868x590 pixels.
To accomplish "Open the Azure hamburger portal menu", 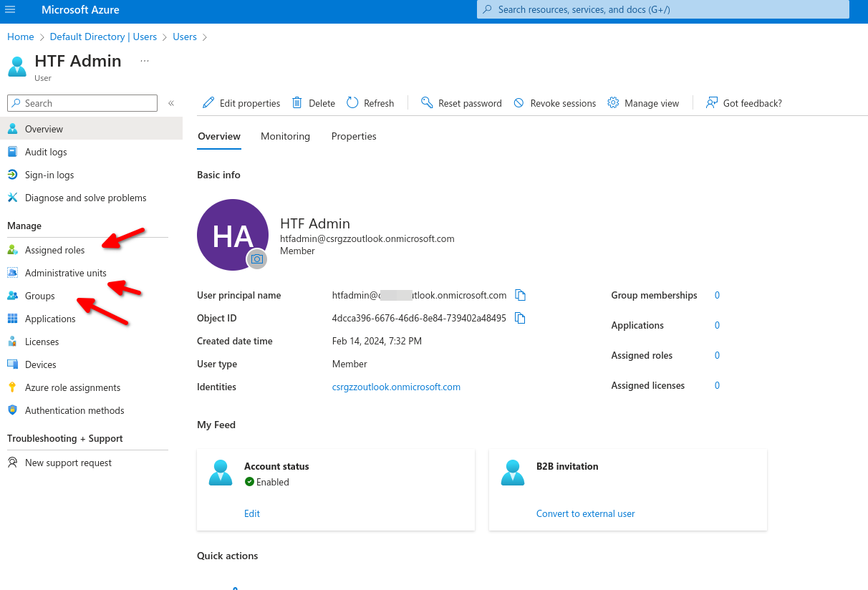I will (10, 10).
